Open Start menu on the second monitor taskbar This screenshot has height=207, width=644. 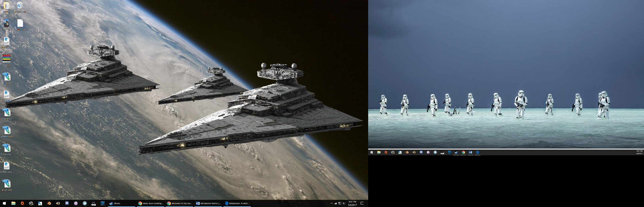pos(372,152)
